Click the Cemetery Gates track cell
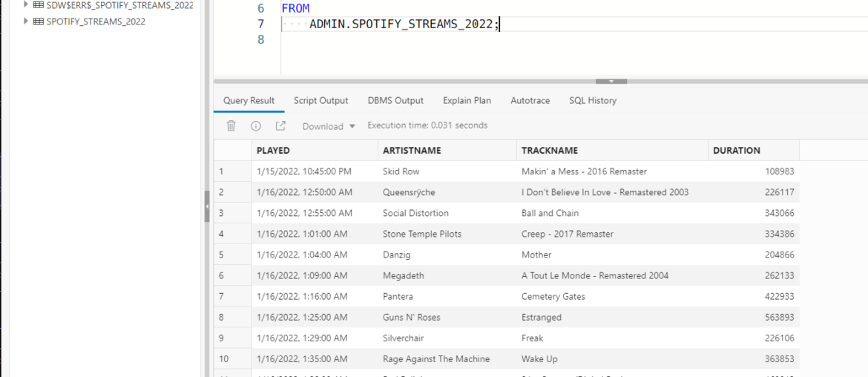Viewport: 868px width, 377px height. 612,297
